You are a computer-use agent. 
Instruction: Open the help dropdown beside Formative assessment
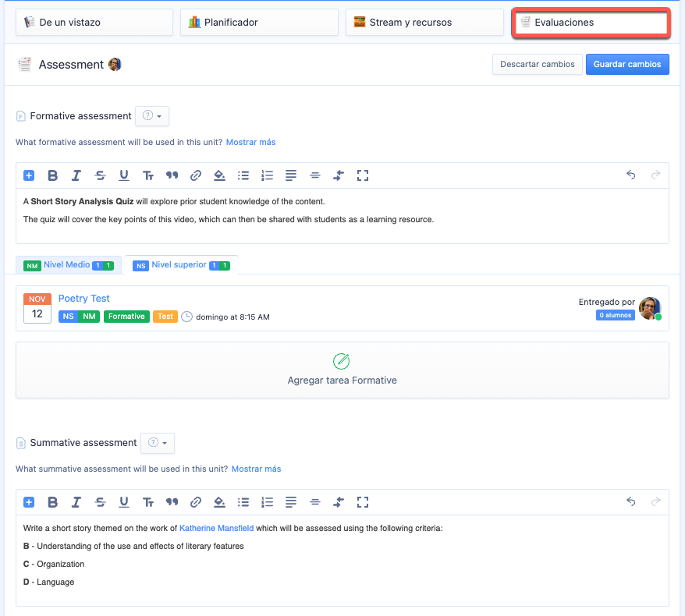coord(152,116)
